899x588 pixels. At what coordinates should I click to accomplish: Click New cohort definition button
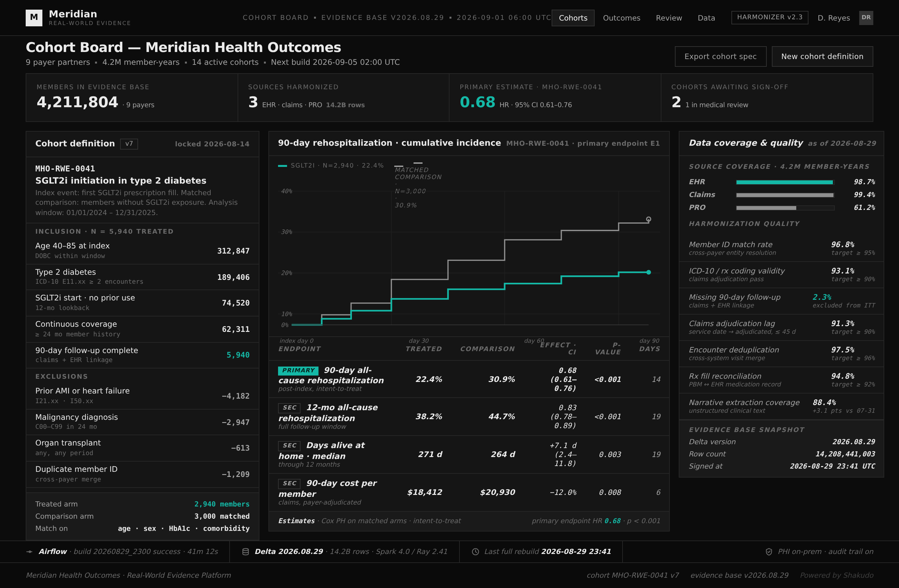[822, 56]
